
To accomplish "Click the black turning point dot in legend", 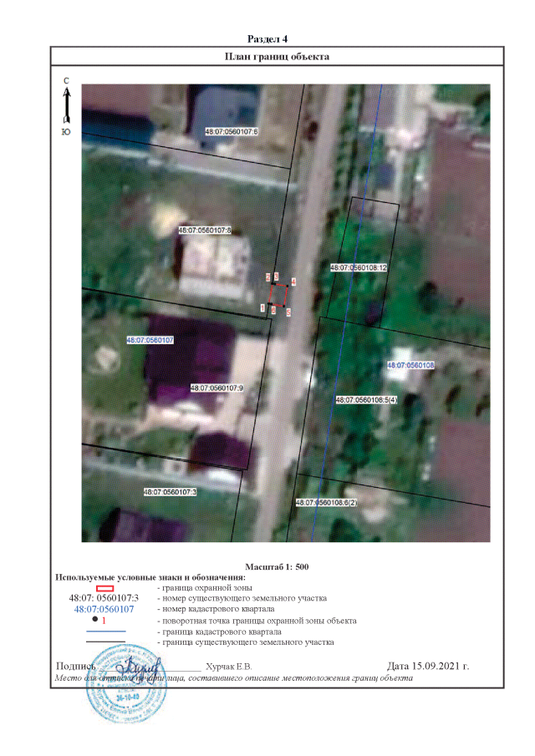I will point(95,620).
